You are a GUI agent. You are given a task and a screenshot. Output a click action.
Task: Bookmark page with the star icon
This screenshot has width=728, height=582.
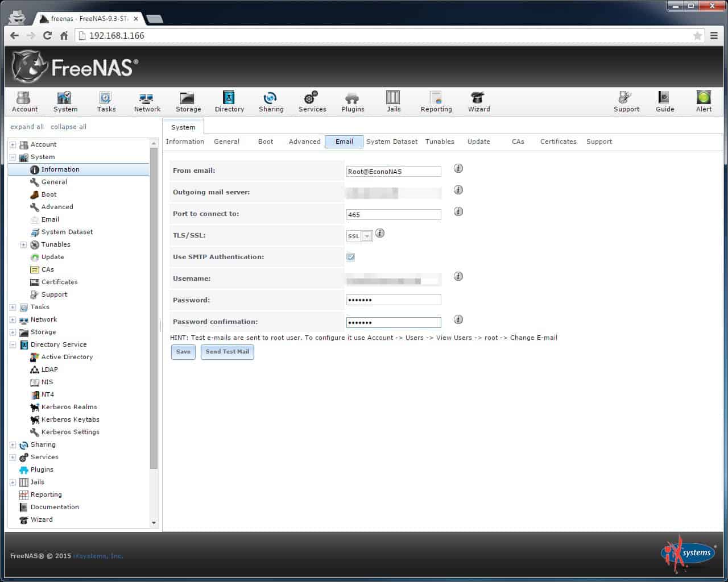click(x=697, y=36)
